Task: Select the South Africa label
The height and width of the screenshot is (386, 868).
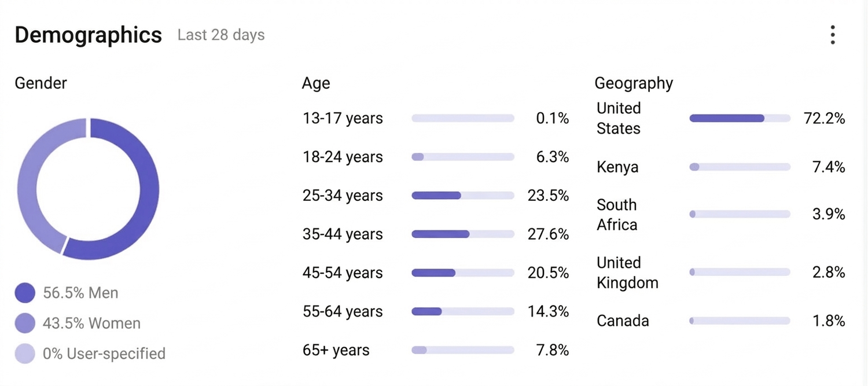Action: tap(617, 215)
